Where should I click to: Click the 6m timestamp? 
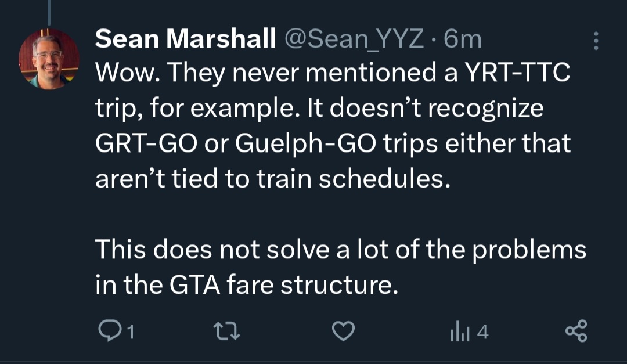pyautogui.click(x=463, y=39)
